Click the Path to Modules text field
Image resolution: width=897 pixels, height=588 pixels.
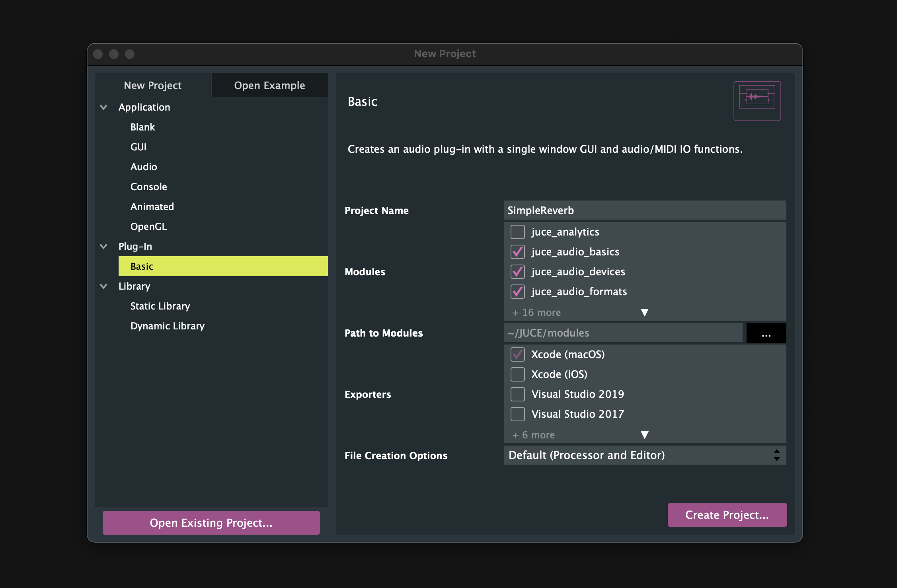tap(623, 333)
